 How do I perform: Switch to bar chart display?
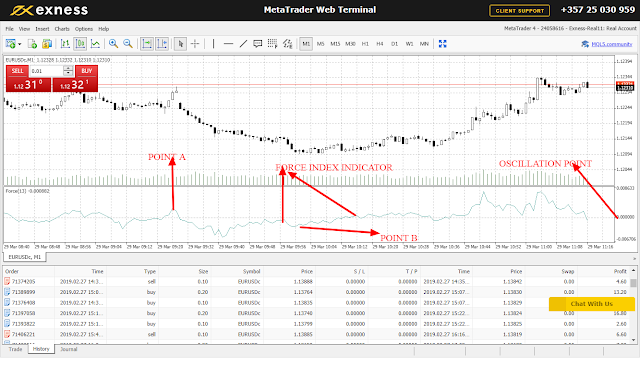click(65, 44)
